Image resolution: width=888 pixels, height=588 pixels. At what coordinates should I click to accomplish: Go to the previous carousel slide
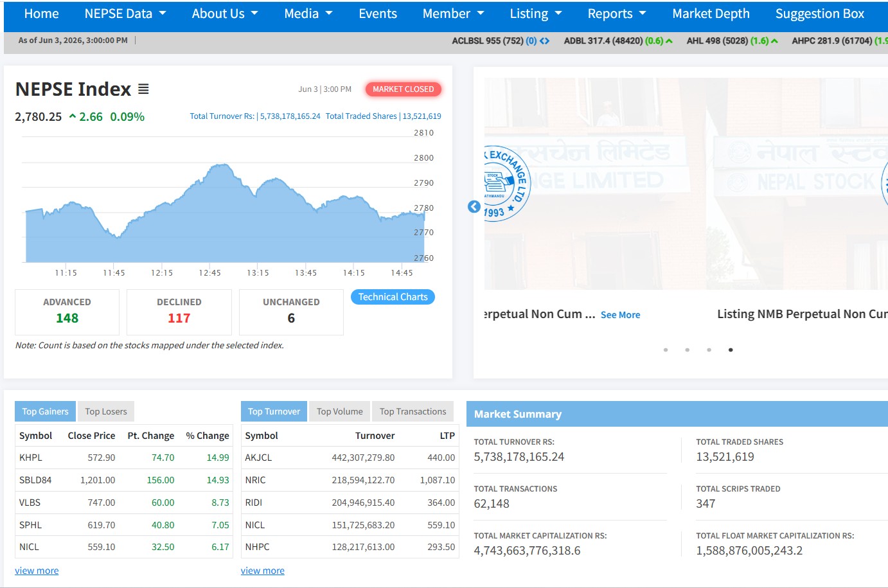pyautogui.click(x=474, y=206)
